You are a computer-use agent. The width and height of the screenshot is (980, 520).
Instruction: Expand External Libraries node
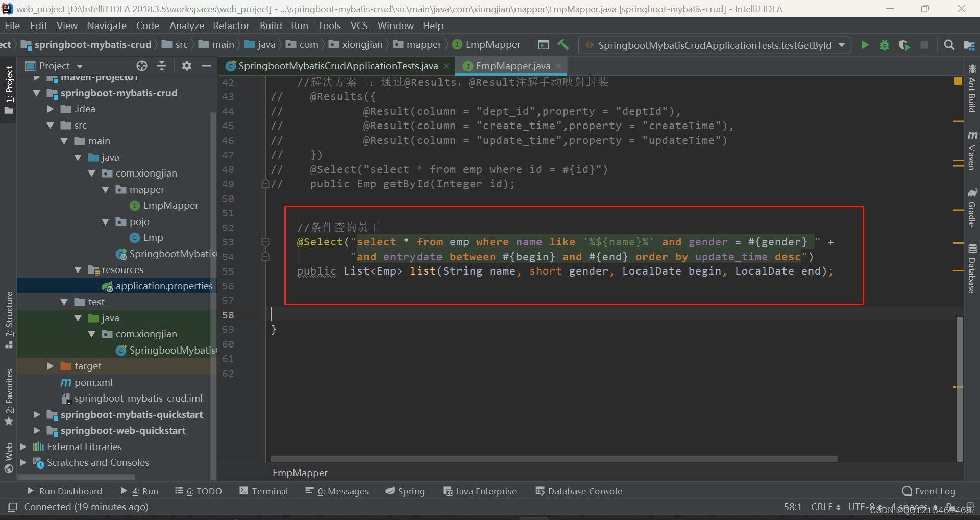[x=23, y=447]
